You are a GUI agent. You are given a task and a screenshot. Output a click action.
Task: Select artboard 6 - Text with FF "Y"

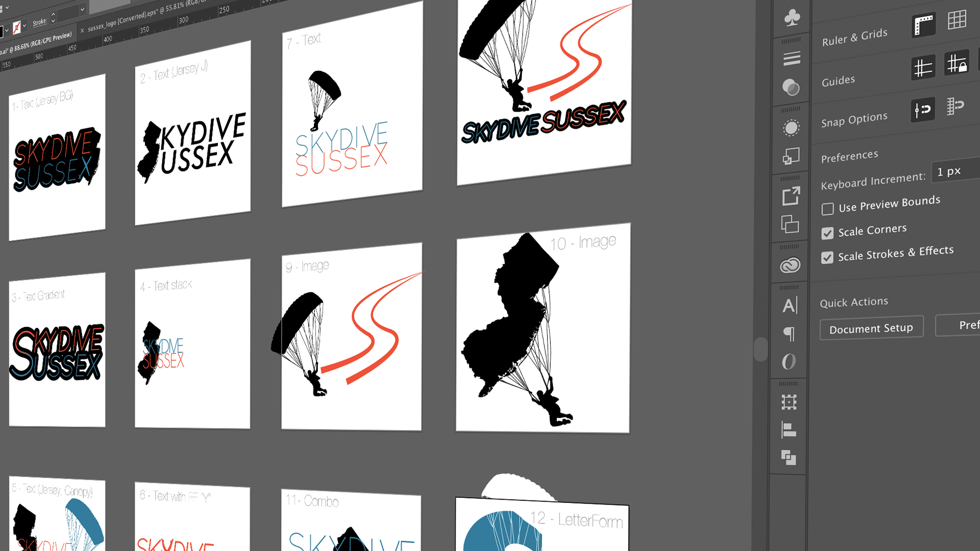pos(192,516)
